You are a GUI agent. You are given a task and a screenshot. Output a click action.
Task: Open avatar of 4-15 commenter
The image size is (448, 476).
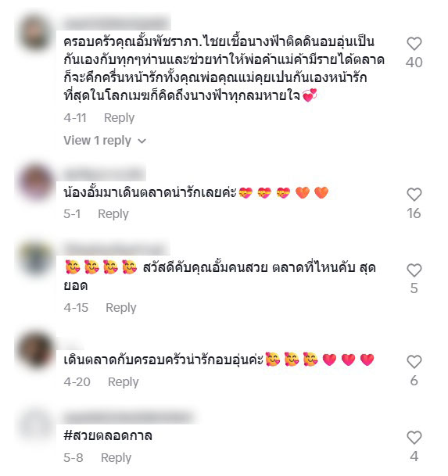tap(35, 258)
